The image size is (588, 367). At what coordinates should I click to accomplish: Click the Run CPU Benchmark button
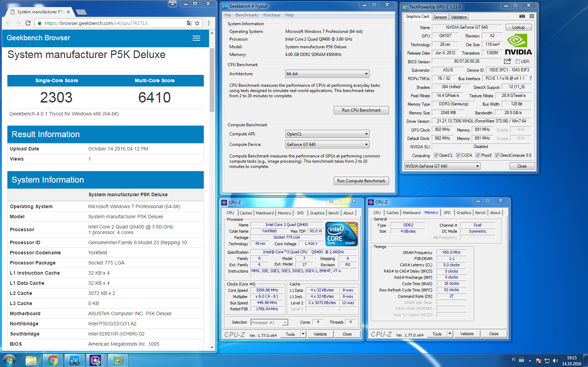tap(361, 110)
